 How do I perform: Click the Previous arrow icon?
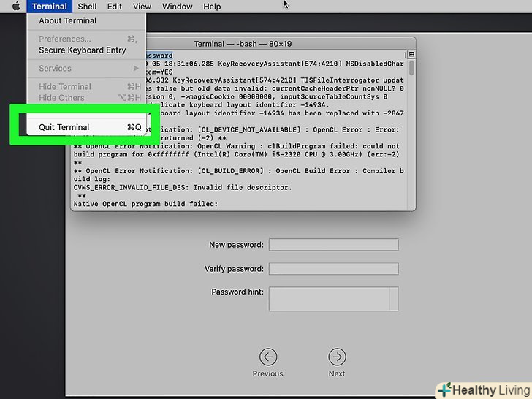(x=268, y=357)
